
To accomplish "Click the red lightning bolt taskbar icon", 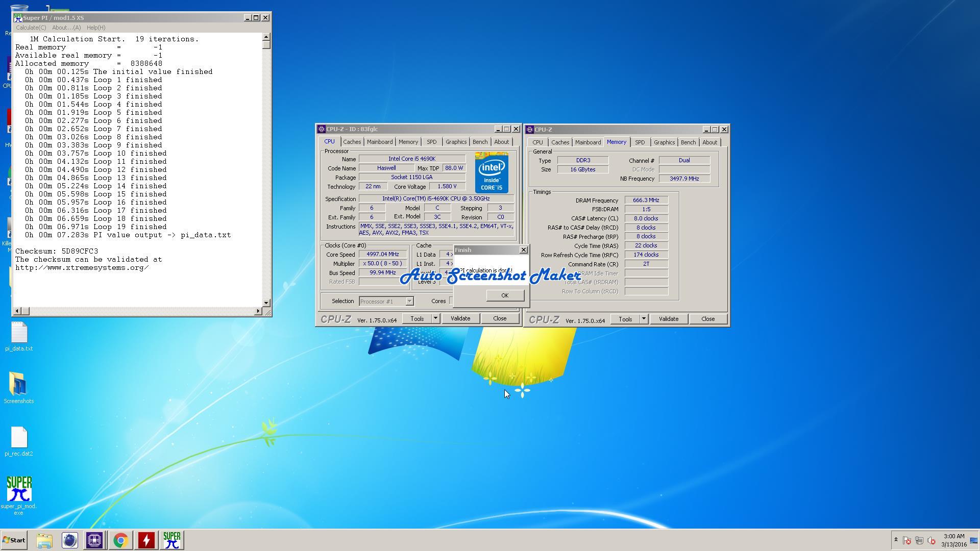I will [146, 540].
